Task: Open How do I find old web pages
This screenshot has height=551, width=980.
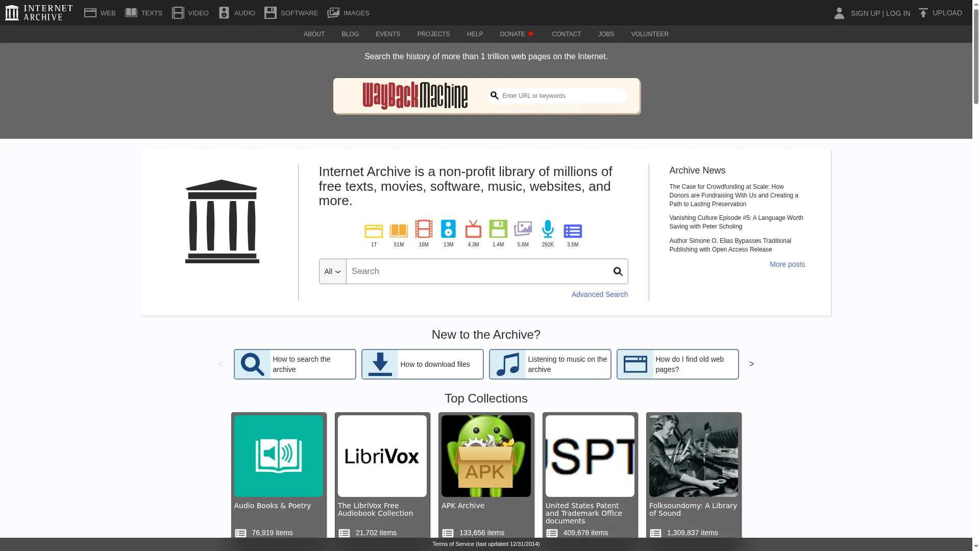Action: [x=678, y=364]
